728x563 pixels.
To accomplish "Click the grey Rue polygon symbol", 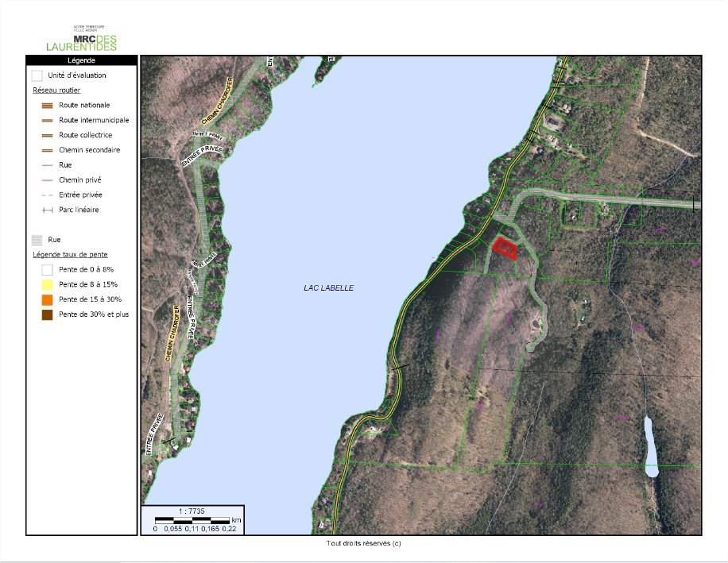I will 37,239.
